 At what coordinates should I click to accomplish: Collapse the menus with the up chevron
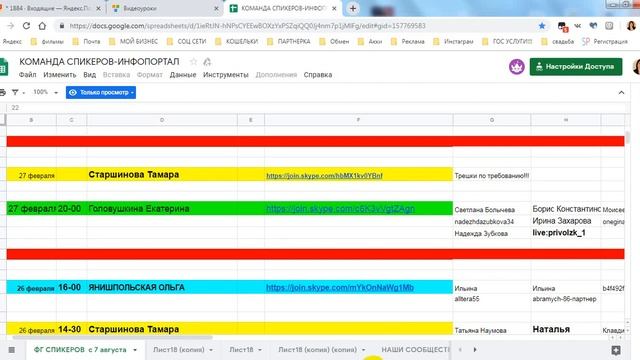point(621,93)
